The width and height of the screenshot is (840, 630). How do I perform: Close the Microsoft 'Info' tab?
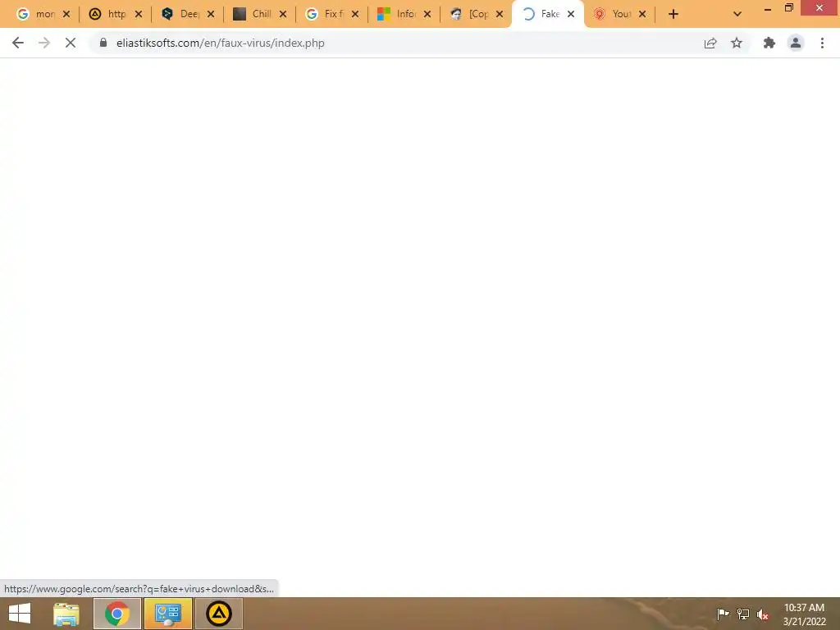click(427, 14)
